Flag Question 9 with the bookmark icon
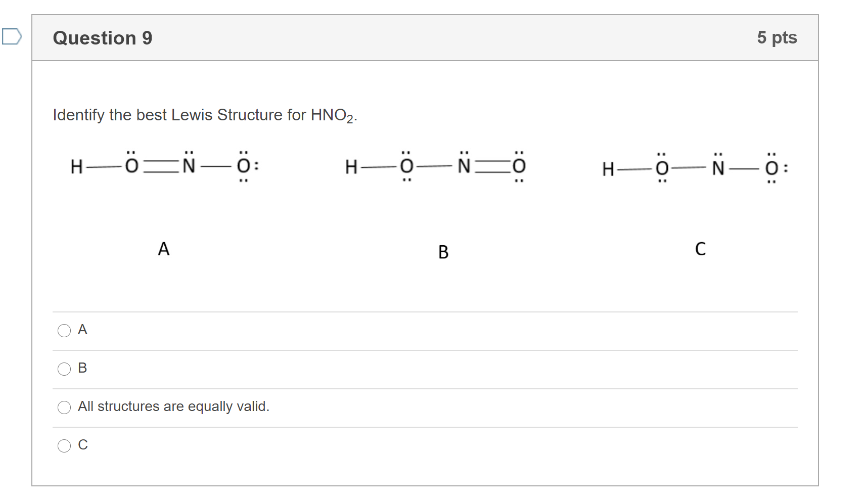868x498 pixels. point(12,37)
